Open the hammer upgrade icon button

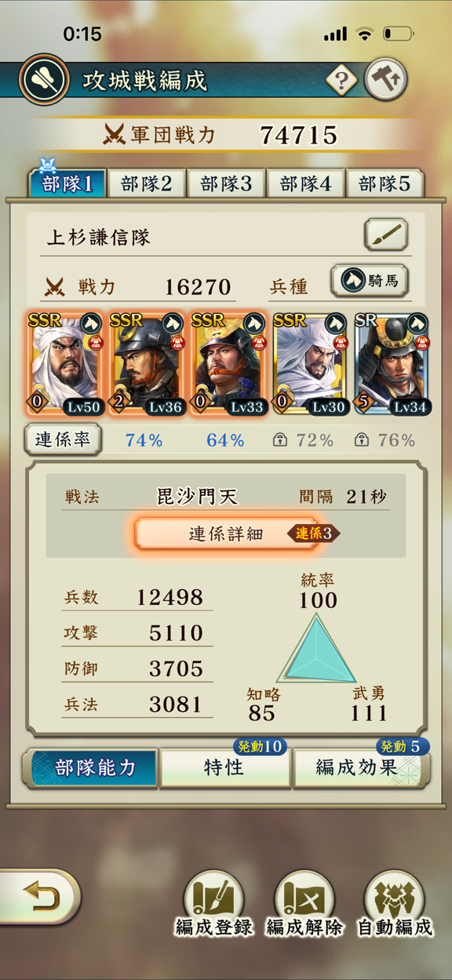(386, 79)
